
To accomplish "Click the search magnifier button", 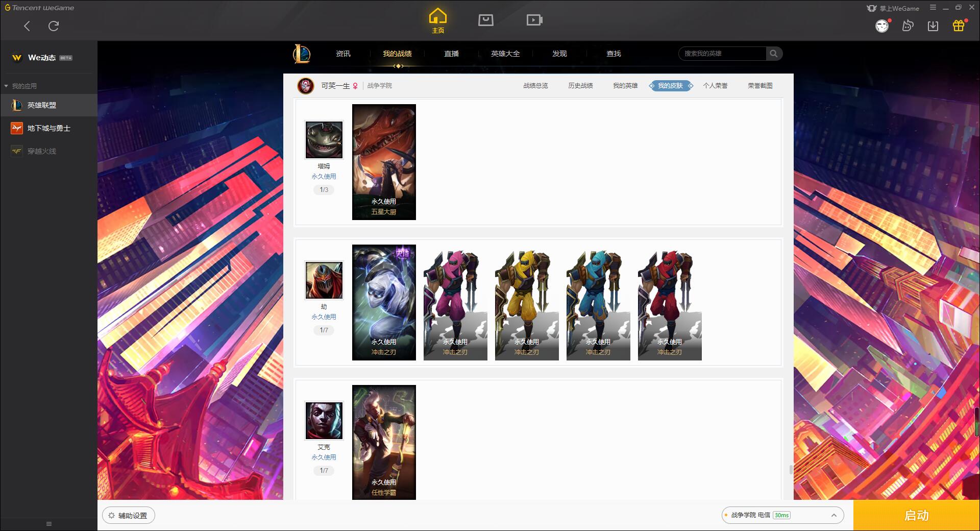I will pos(774,54).
